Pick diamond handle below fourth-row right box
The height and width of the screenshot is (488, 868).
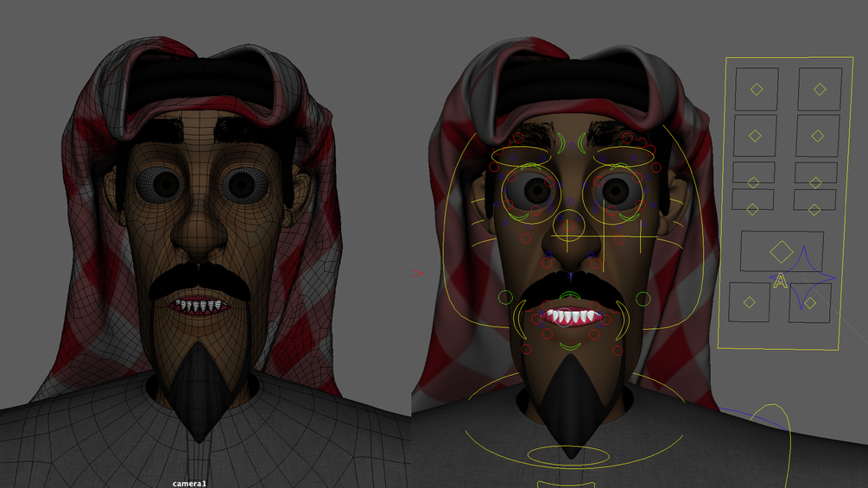tap(814, 210)
